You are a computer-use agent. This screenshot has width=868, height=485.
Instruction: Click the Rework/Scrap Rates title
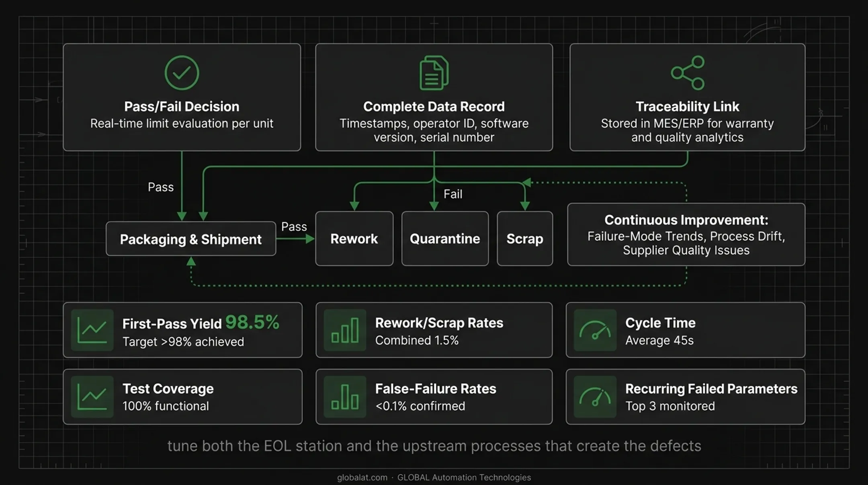coord(439,323)
